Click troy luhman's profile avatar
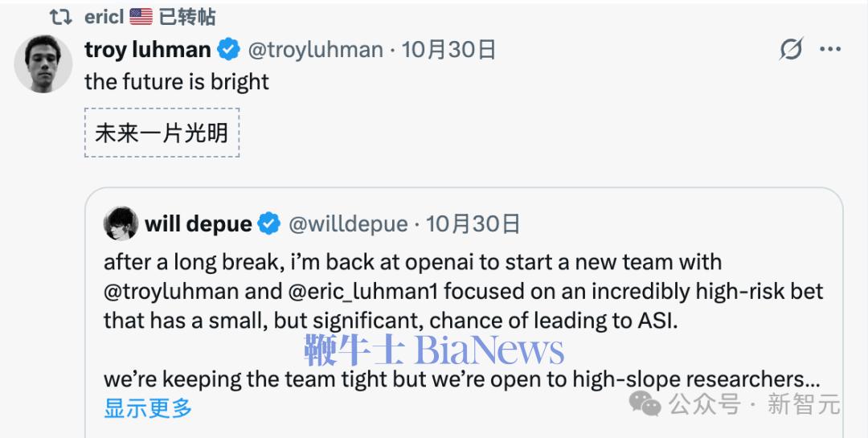 [x=43, y=64]
